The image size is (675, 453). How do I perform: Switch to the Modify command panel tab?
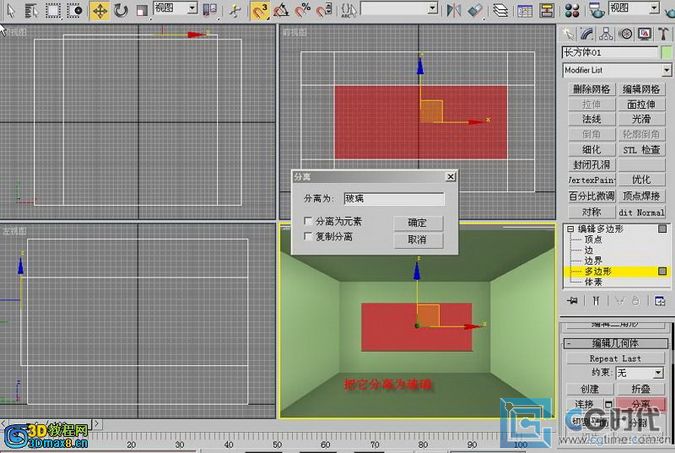click(x=587, y=34)
